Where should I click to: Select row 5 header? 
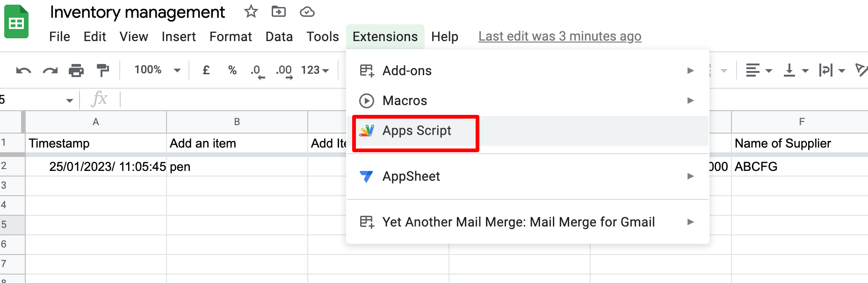(x=11, y=225)
